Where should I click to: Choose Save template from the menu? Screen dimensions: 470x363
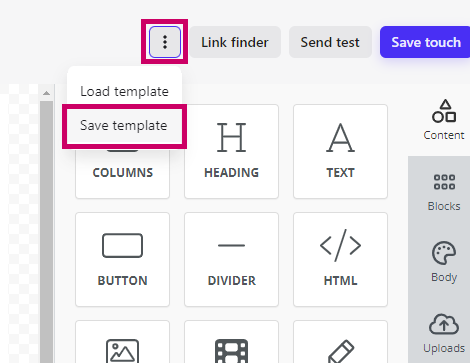(x=124, y=126)
